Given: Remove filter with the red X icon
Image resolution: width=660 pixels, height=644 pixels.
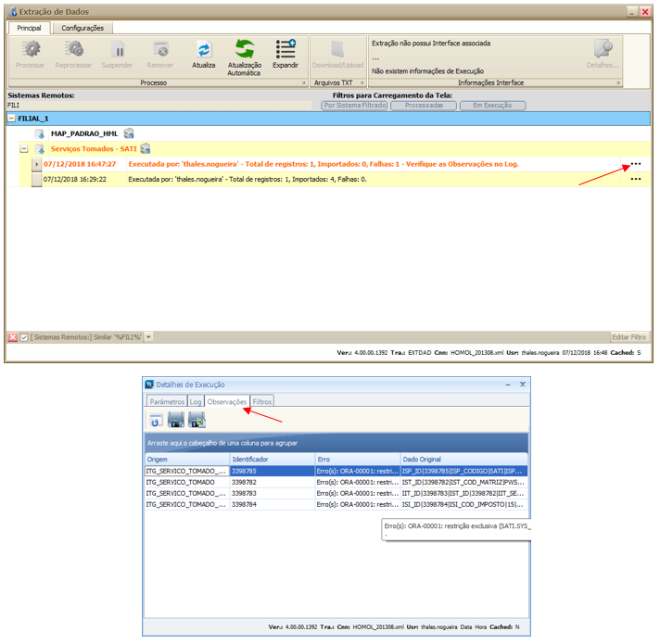Looking at the screenshot, I should (13, 337).
